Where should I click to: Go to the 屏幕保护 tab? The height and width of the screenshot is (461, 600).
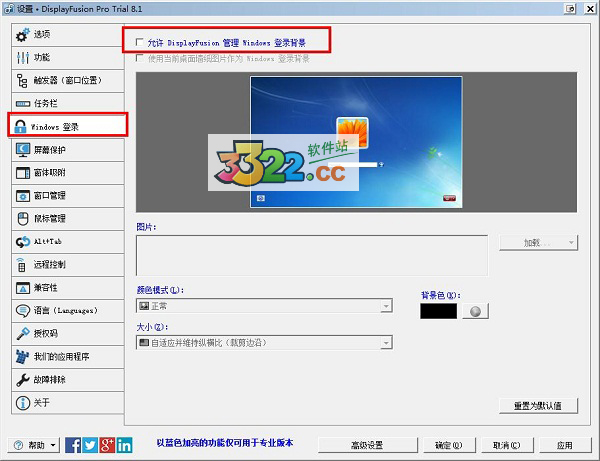pyautogui.click(x=68, y=150)
